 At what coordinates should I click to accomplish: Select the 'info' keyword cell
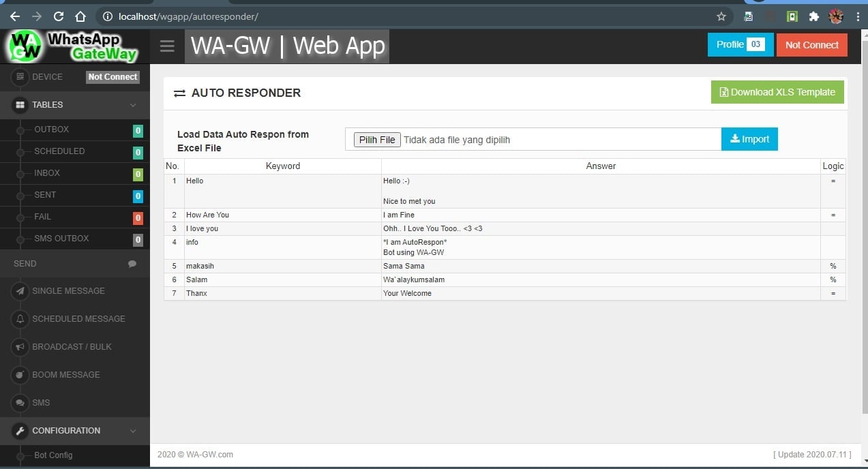tap(283, 247)
